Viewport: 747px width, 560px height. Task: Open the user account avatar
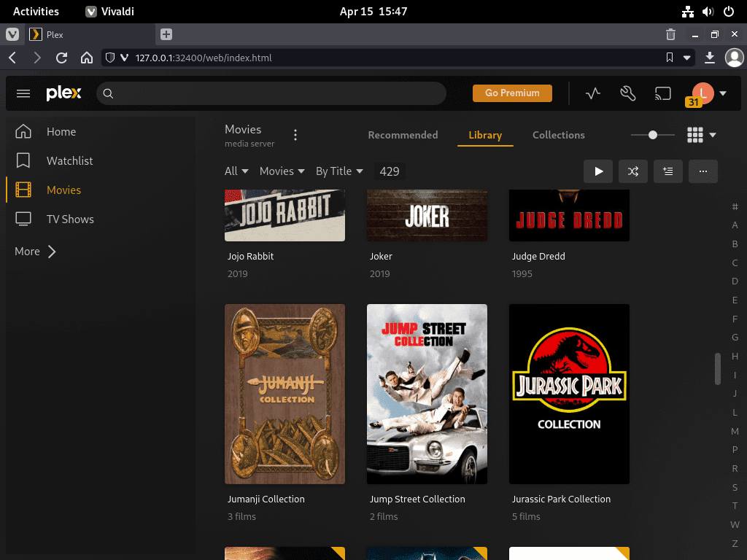pos(703,93)
